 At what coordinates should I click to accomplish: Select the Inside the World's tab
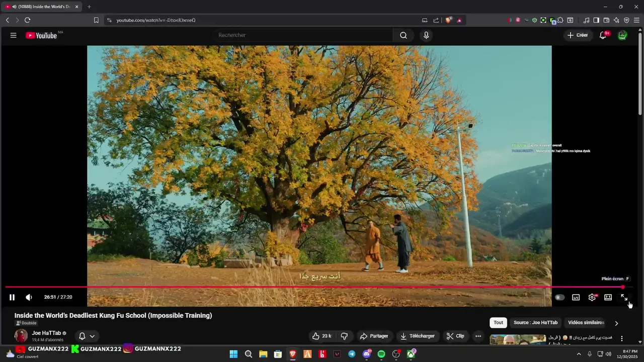pos(42,7)
